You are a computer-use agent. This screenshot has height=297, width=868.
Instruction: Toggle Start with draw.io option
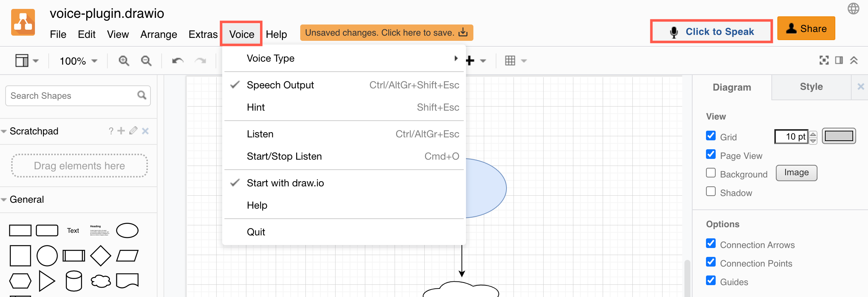344,183
